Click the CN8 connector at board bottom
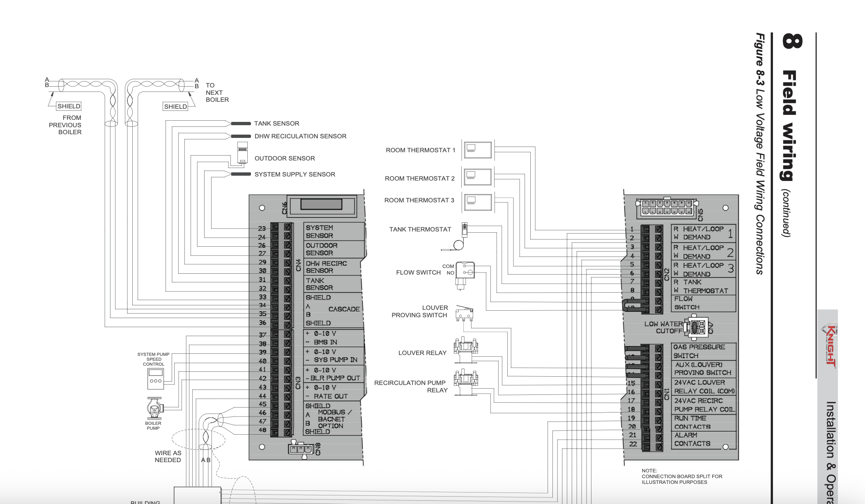 301,449
